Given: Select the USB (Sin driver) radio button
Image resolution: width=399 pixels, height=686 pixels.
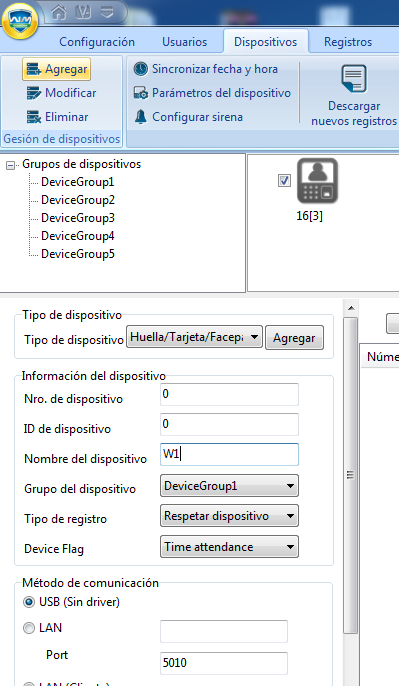Looking at the screenshot, I should pos(29,602).
